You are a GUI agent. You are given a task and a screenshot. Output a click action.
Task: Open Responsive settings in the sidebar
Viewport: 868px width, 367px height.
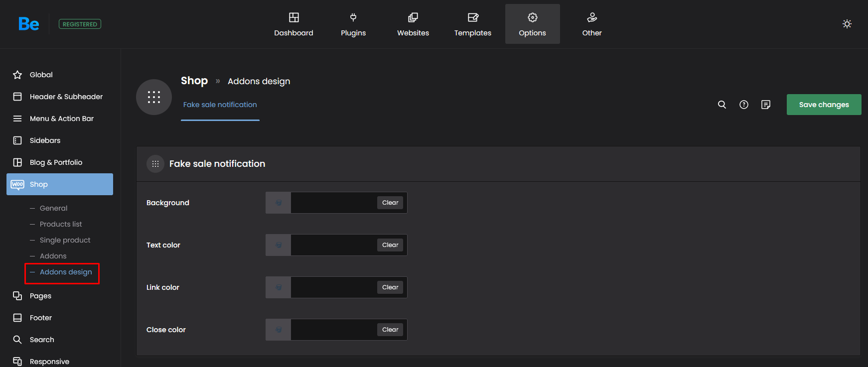click(60, 362)
